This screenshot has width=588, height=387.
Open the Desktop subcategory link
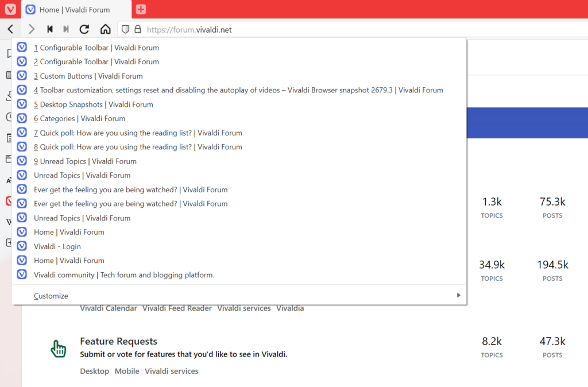tap(95, 371)
